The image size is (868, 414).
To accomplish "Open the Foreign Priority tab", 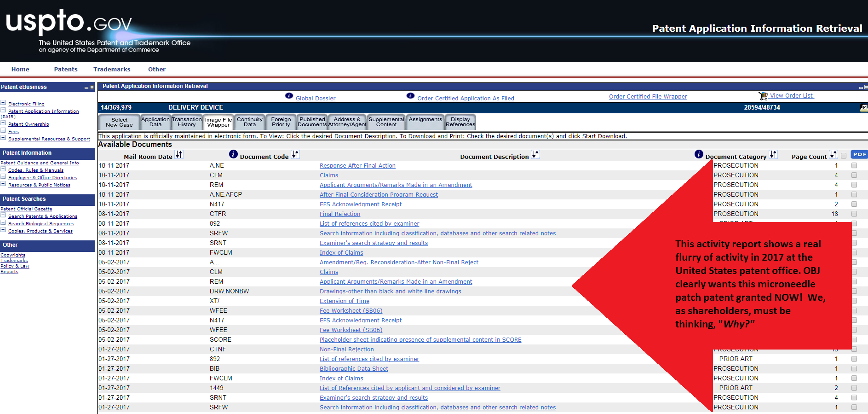I will click(x=281, y=122).
